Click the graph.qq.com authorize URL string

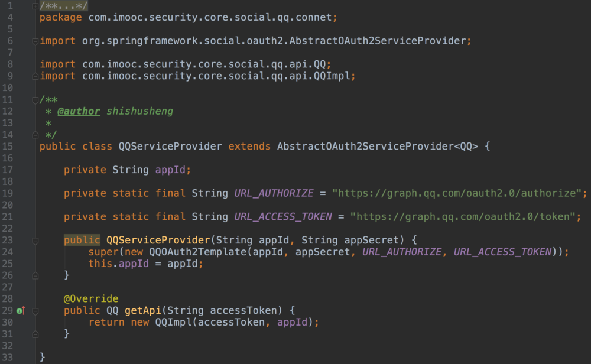(458, 193)
